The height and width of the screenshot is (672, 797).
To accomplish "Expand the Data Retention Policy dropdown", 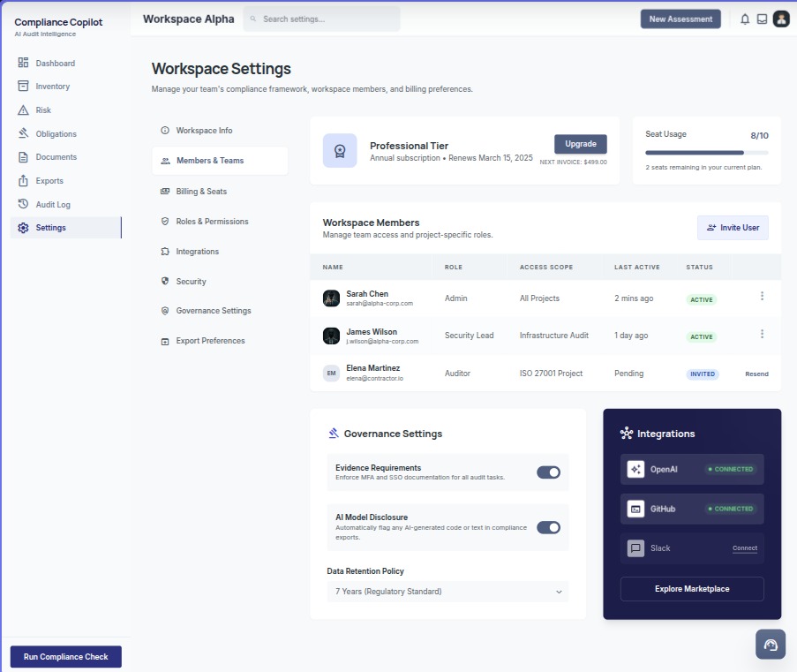I will coord(447,592).
